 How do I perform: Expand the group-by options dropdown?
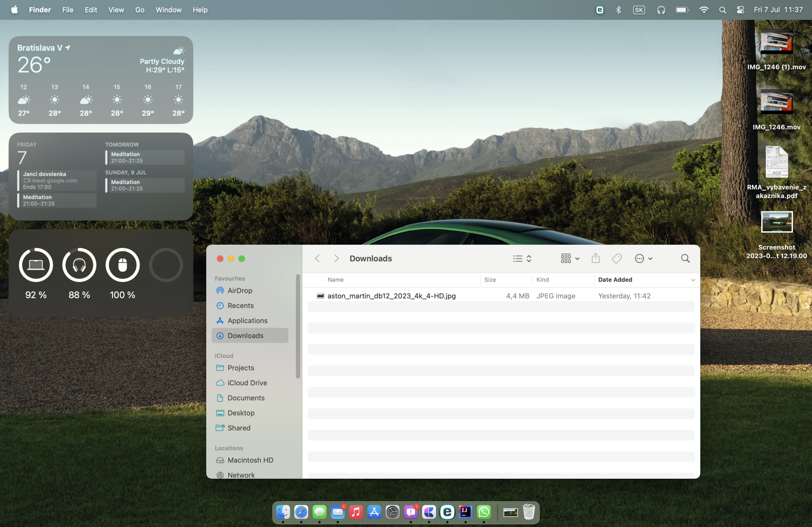(x=570, y=258)
